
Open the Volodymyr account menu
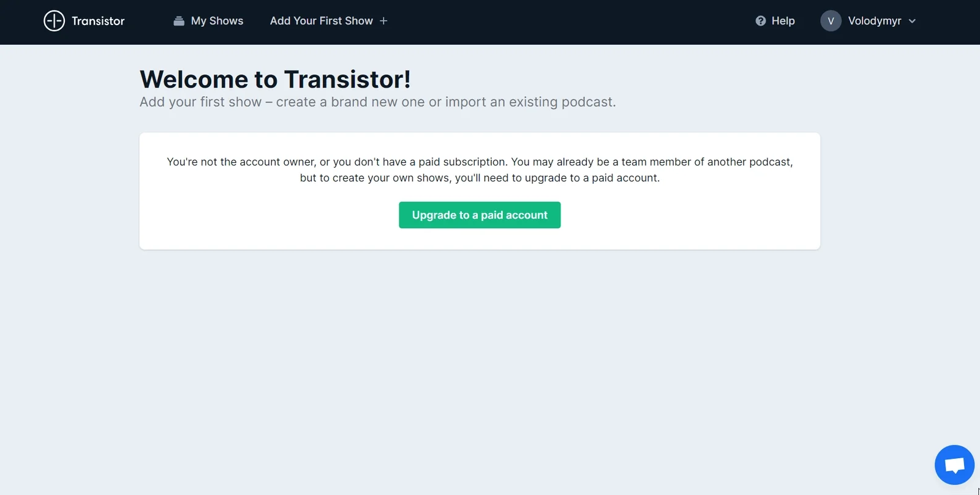(869, 21)
